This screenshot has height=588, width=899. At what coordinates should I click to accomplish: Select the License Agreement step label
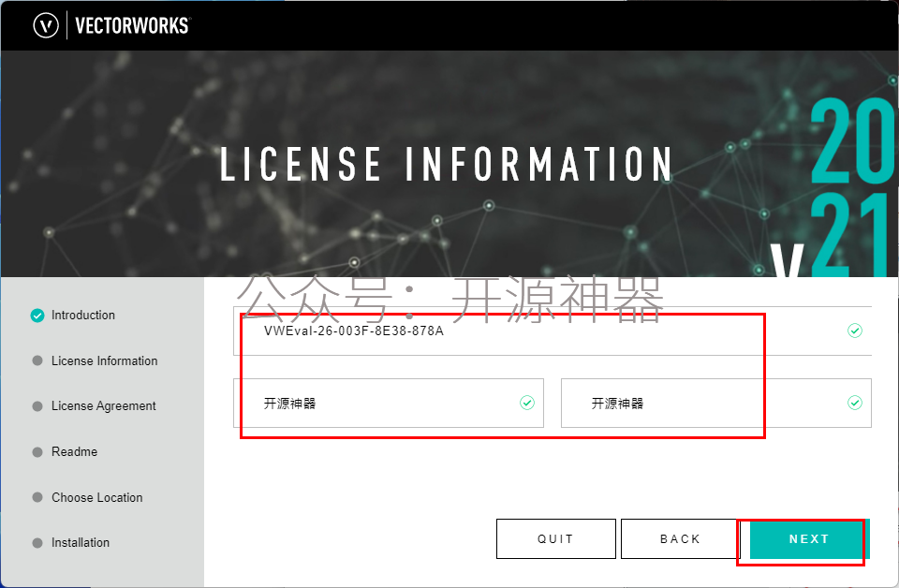coord(104,405)
